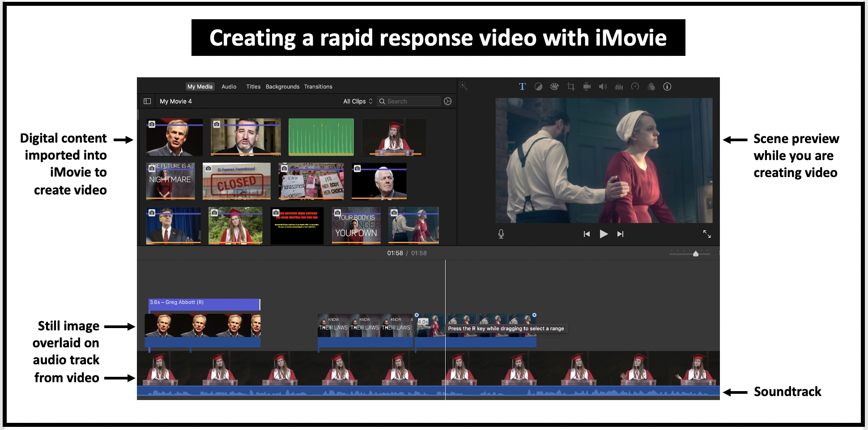Adjust the timeline zoom slider
Image resolution: width=868 pixels, height=430 pixels.
point(695,253)
